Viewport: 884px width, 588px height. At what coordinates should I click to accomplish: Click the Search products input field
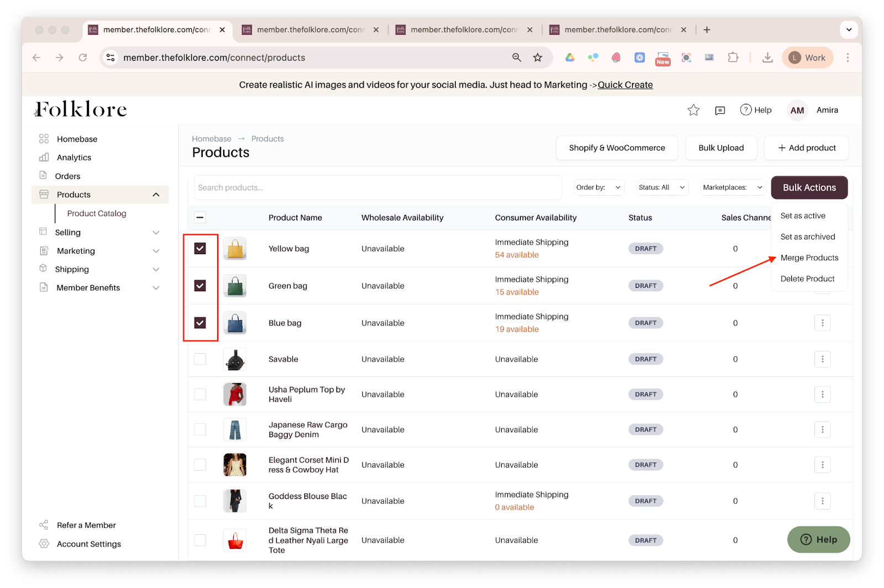click(x=378, y=187)
